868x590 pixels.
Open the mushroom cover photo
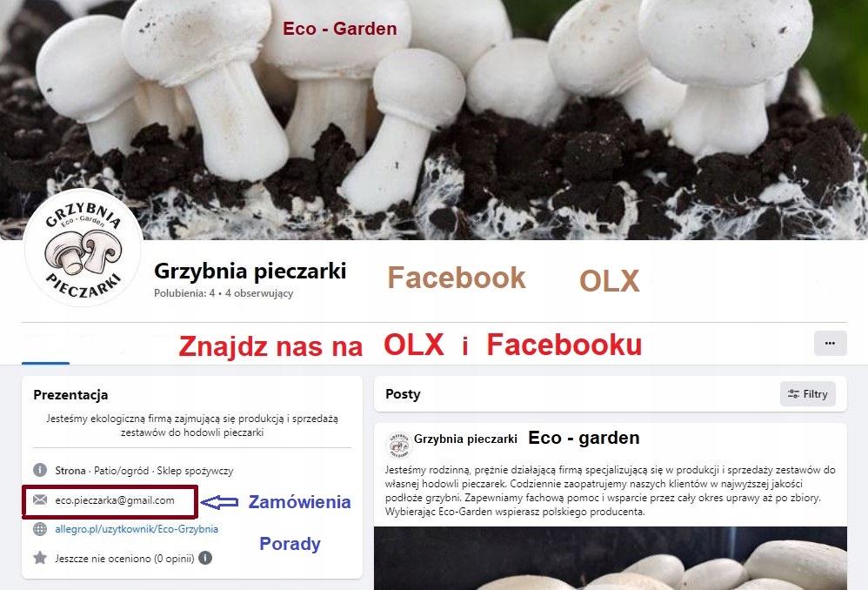pyautogui.click(x=434, y=120)
